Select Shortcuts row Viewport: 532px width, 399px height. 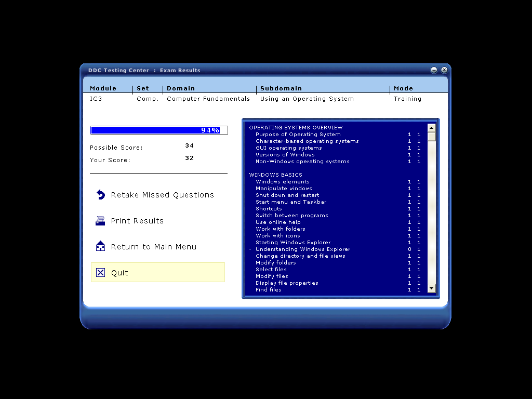[x=338, y=209]
